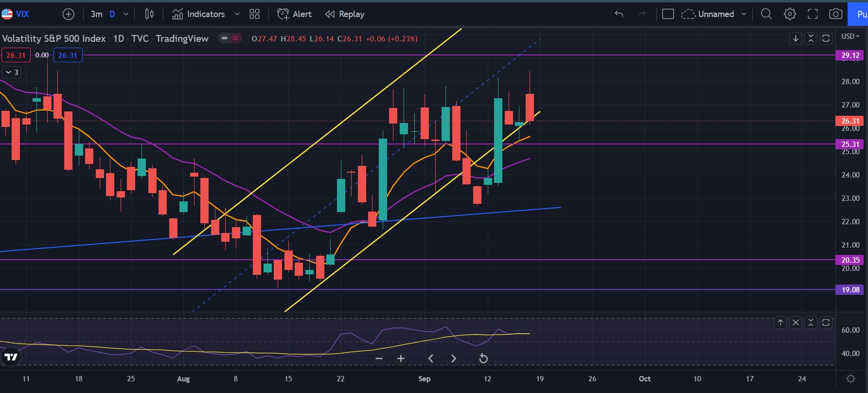Viewport: 868px width, 393px height.
Task: Maximize the RSI indicator pane
Action: tap(826, 322)
